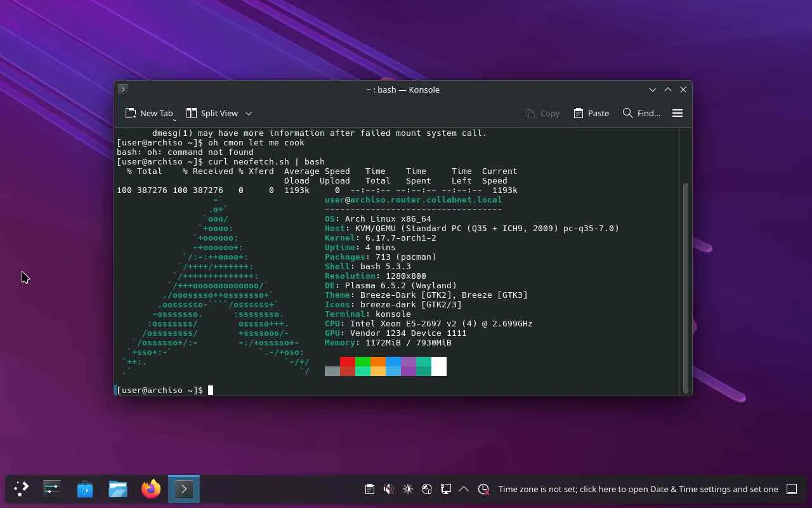Click the "CPU: Intel Xeon E5-2697 v2" line

tap(429, 324)
